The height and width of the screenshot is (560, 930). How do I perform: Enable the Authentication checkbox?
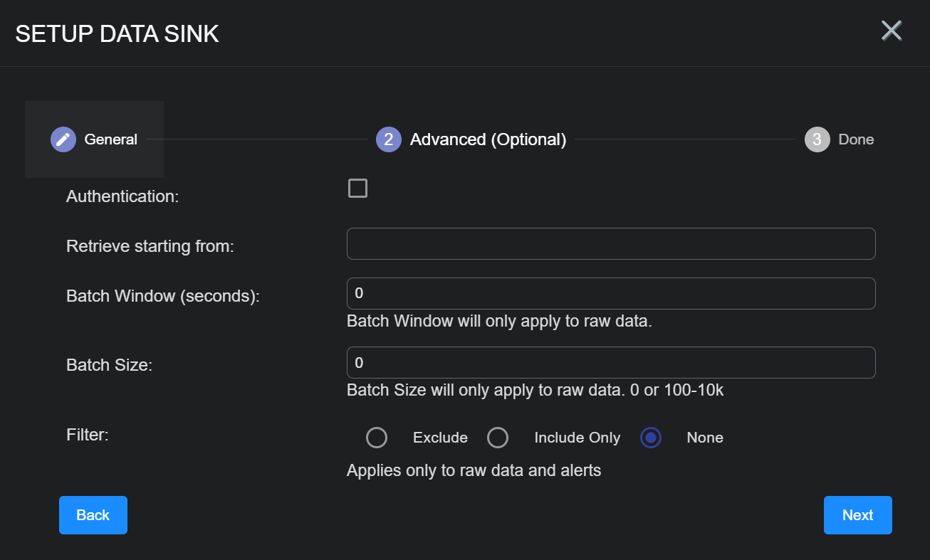(357, 189)
